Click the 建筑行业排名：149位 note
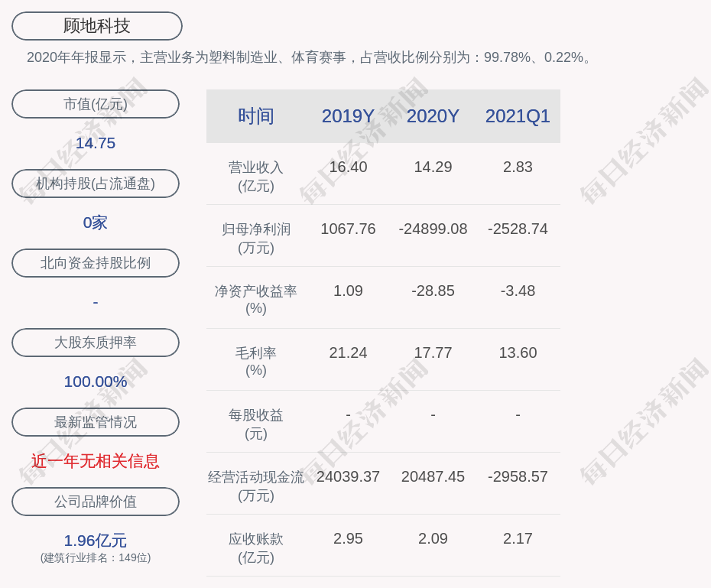711x588 pixels. tap(96, 557)
